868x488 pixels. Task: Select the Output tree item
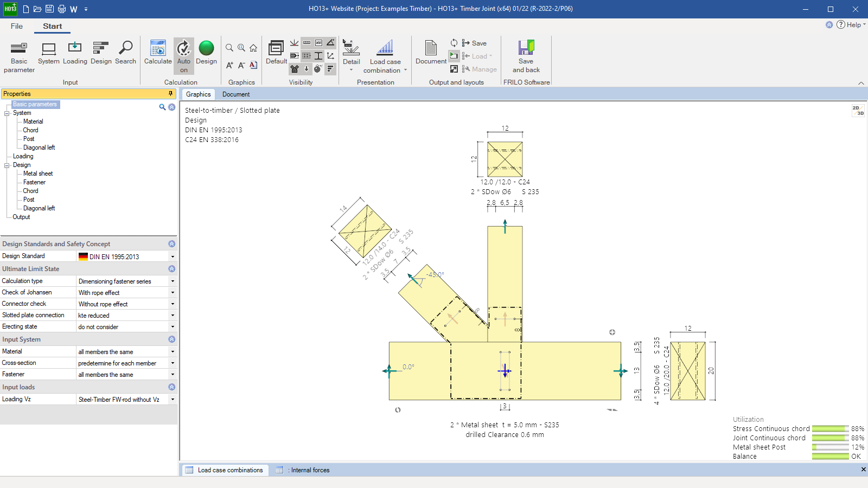click(x=21, y=217)
